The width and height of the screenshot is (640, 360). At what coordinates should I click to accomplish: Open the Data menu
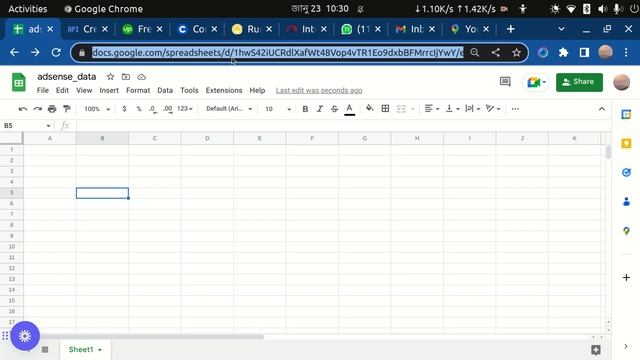(x=165, y=90)
